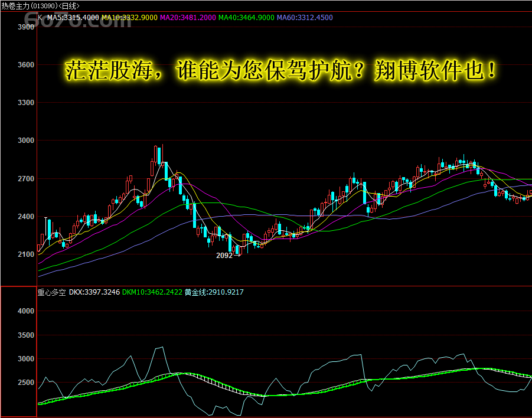Click the 3000 label on indicator axis
This screenshot has height=418, width=532.
tap(26, 359)
